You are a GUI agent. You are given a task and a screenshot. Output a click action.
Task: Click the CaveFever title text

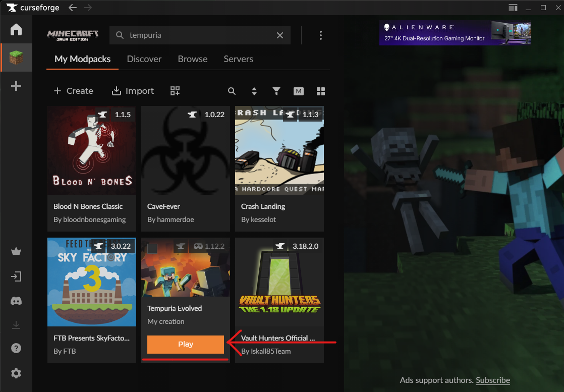163,206
